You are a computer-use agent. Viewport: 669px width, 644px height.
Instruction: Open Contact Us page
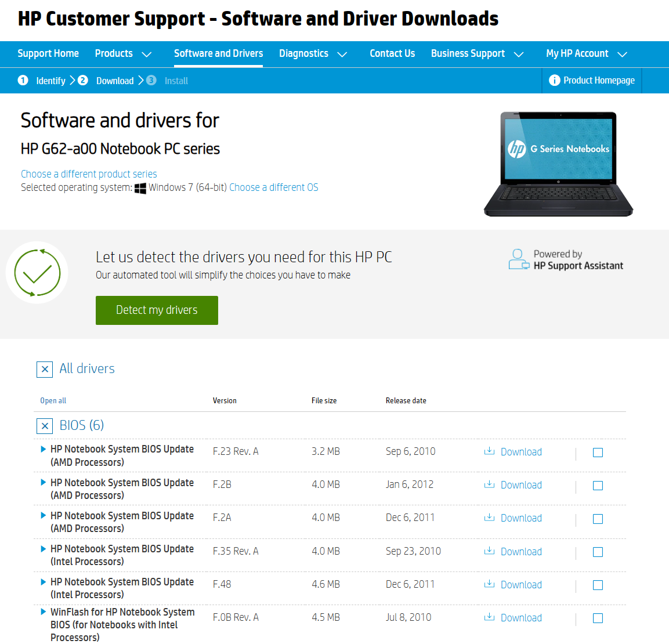click(x=392, y=54)
